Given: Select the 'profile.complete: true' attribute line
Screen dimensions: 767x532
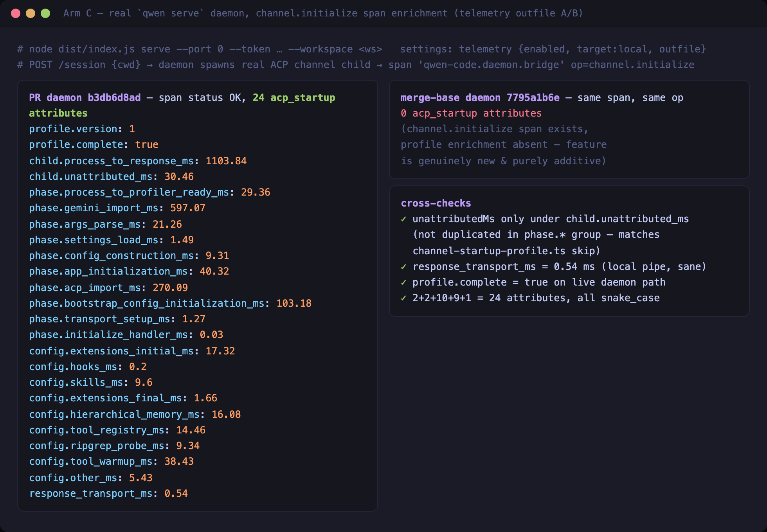Looking at the screenshot, I should coord(94,145).
